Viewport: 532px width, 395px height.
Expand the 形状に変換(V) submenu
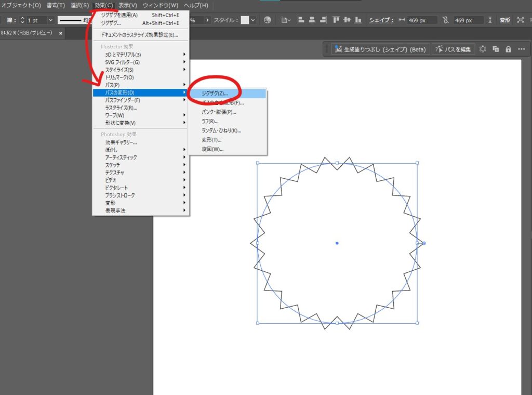pyautogui.click(x=141, y=123)
